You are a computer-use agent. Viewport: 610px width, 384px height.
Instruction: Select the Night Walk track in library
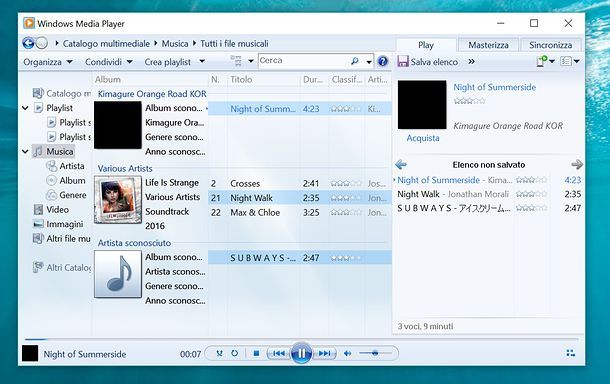click(x=300, y=198)
